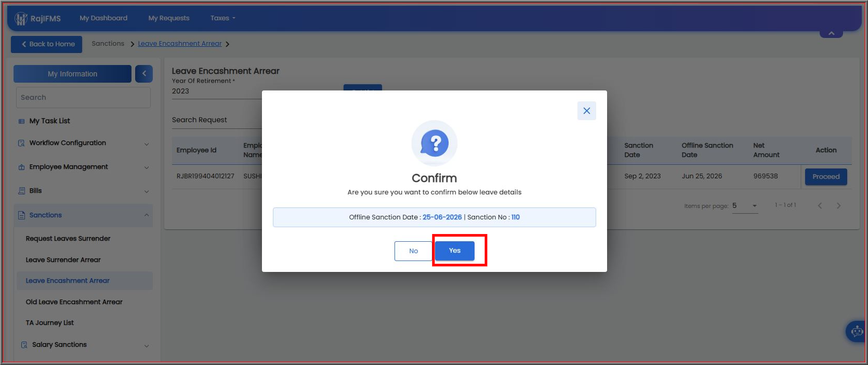Click the Sanction Date column header
The width and height of the screenshot is (868, 365).
(x=639, y=150)
